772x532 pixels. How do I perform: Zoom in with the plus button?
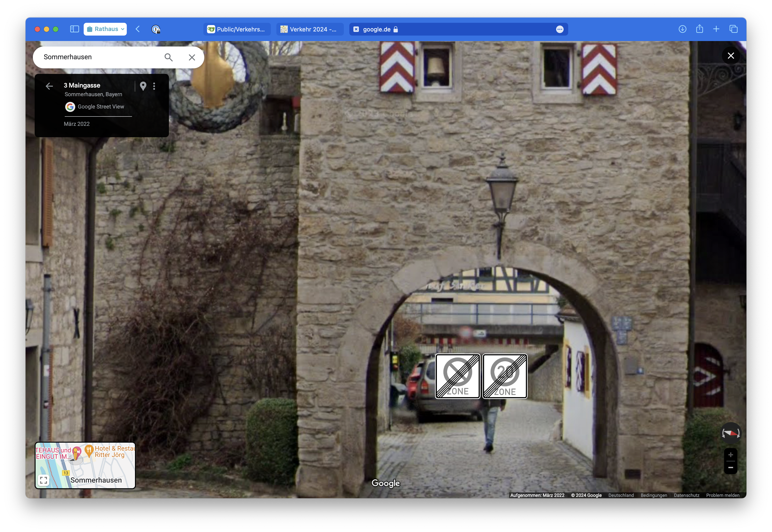730,455
